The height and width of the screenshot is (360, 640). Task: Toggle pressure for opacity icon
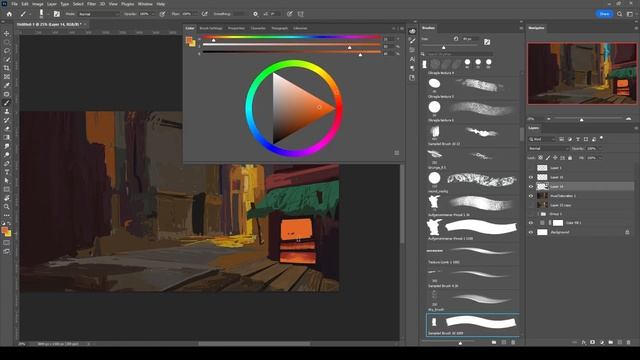pos(162,14)
